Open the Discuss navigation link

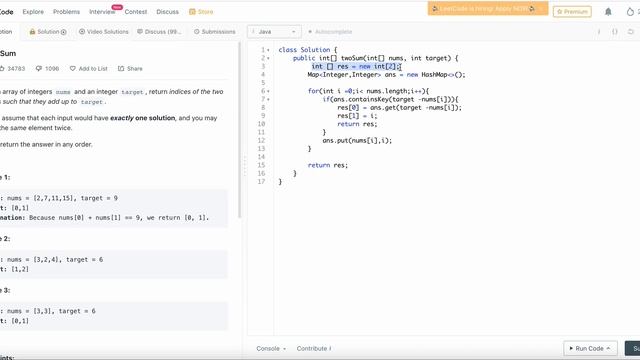pos(167,12)
